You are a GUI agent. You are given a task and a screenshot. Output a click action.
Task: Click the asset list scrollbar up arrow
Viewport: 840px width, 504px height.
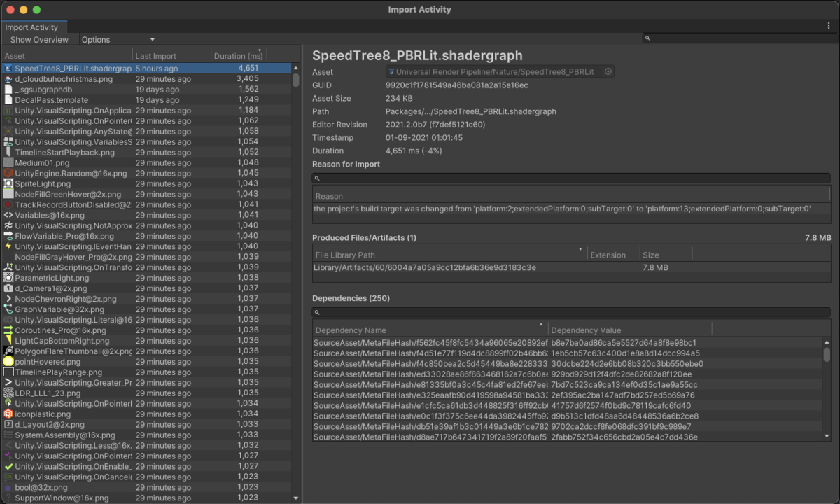pyautogui.click(x=296, y=67)
